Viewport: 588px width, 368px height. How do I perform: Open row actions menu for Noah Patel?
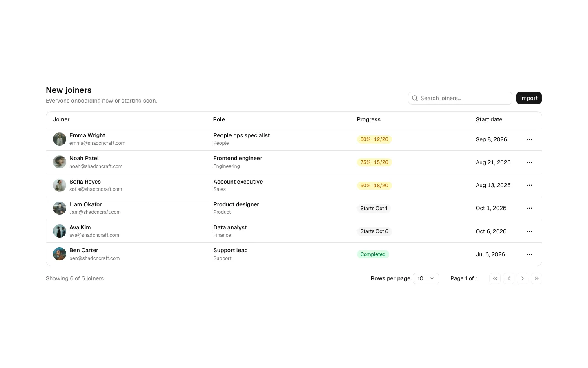530,162
